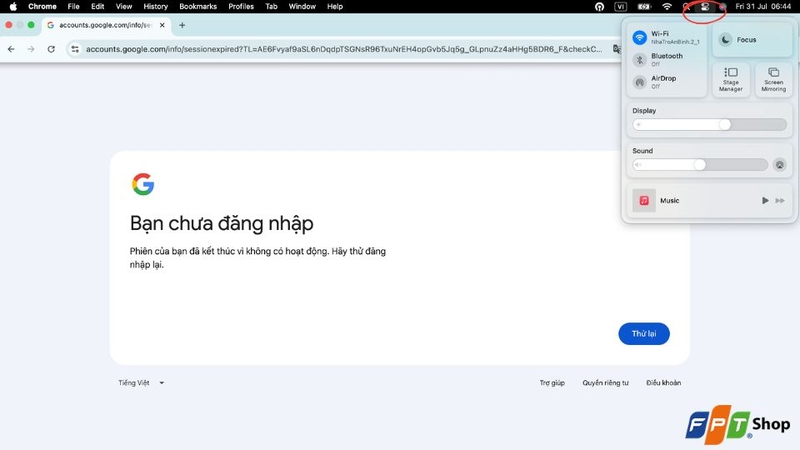
Task: Open AirPlay audio output icon next to Sound
Action: 780,165
